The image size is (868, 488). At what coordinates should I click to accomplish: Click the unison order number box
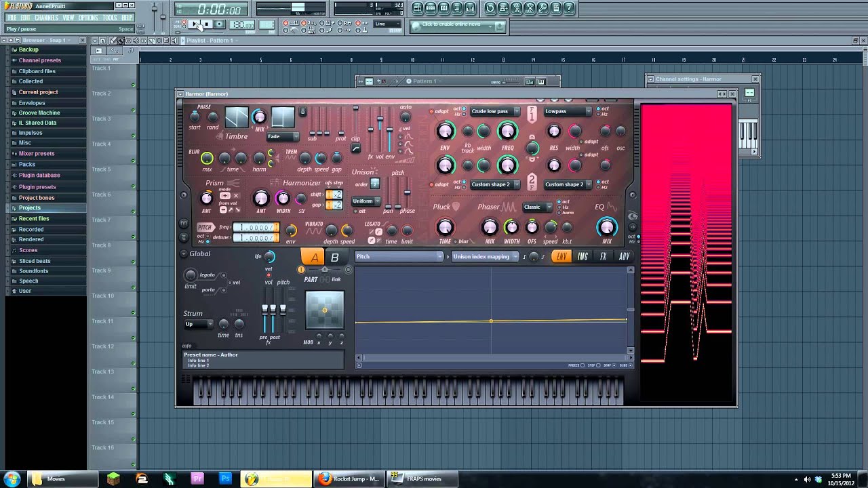[375, 184]
